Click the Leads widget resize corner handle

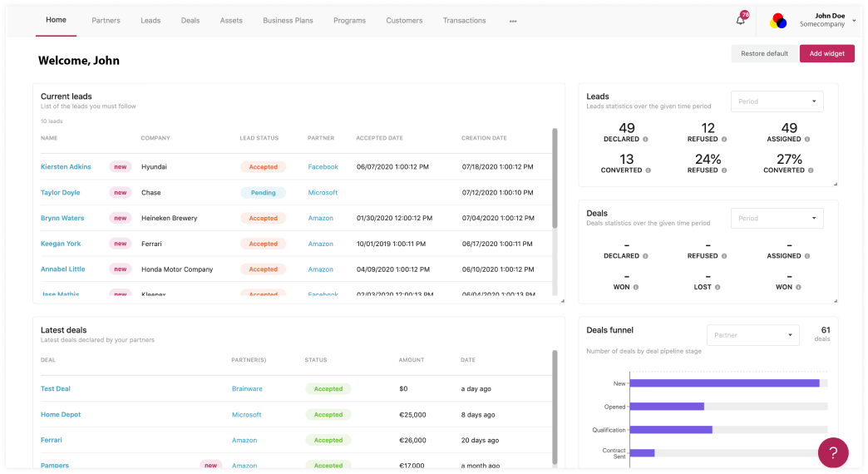[x=836, y=184]
